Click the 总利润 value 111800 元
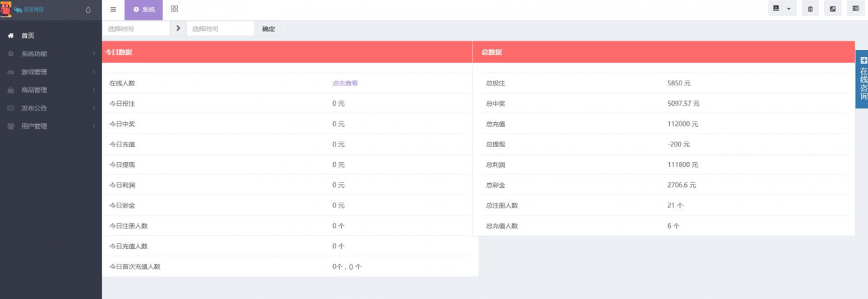 [x=683, y=165]
